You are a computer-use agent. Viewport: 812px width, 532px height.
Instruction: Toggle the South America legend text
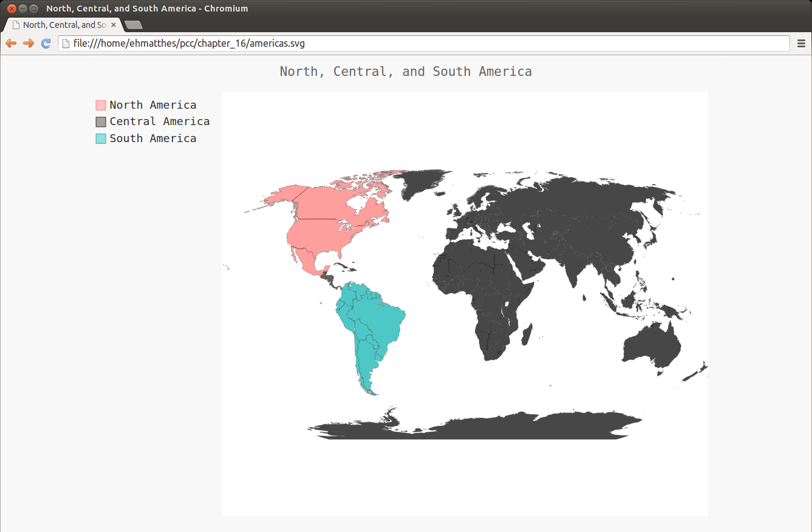click(152, 138)
